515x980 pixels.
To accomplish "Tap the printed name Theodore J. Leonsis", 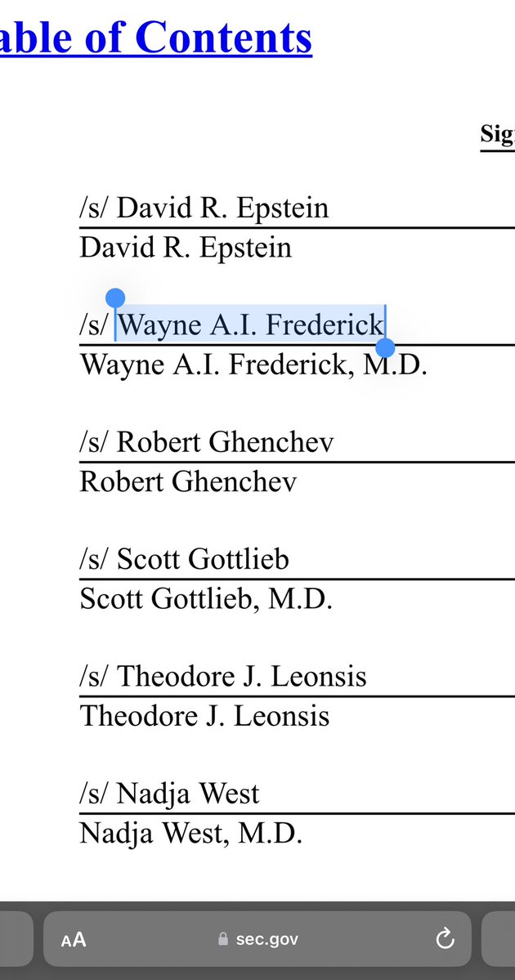I will (x=204, y=716).
